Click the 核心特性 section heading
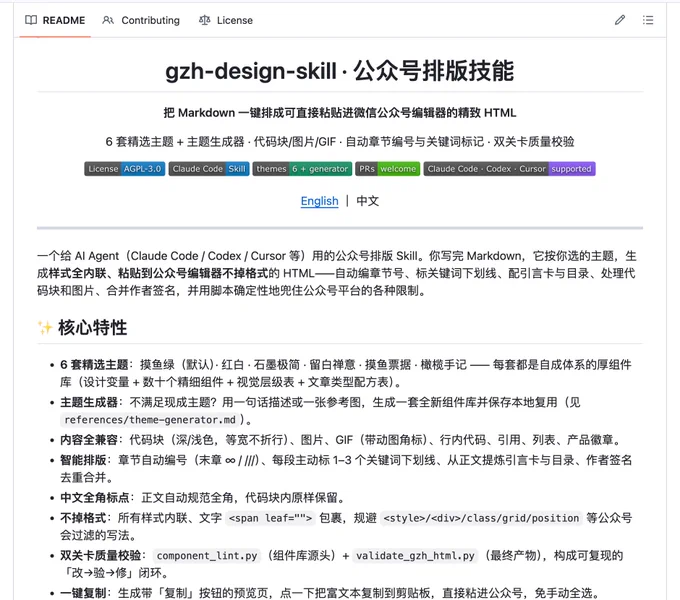Screen dimensions: 680x600 tap(93, 328)
